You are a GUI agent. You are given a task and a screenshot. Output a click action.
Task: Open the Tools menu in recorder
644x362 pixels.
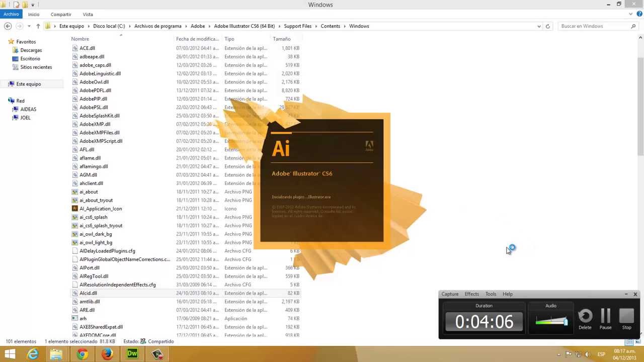click(x=491, y=294)
